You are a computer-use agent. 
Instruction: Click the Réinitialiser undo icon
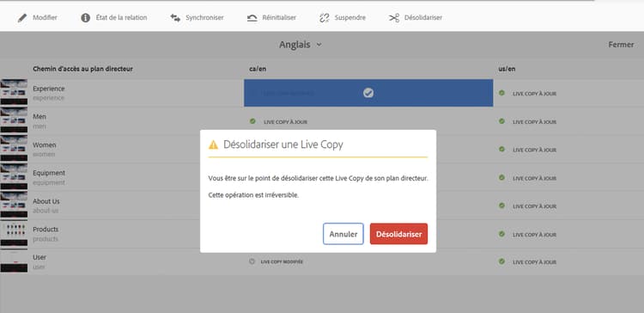pyautogui.click(x=252, y=18)
